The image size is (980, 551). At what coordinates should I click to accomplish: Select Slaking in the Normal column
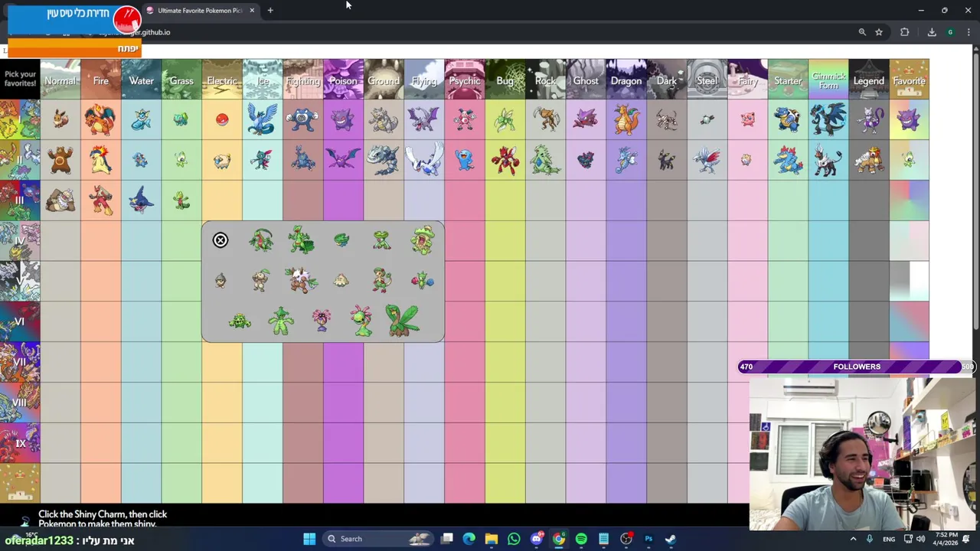60,201
